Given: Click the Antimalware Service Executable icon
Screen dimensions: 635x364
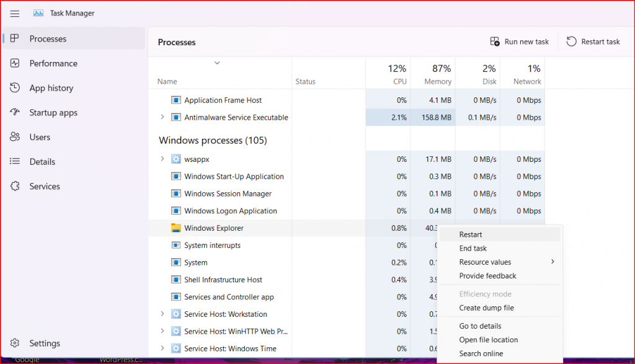Looking at the screenshot, I should pos(175,117).
